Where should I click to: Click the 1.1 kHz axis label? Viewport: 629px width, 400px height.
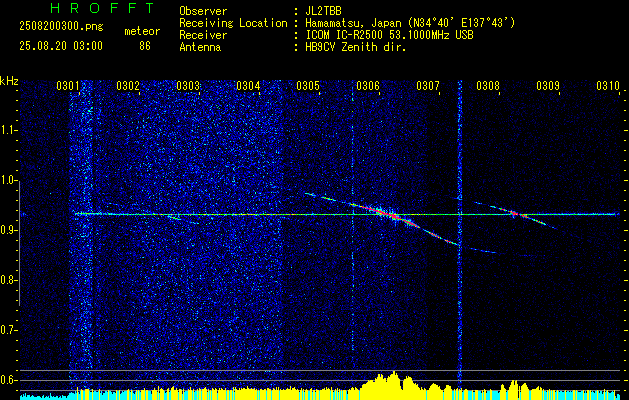8,130
